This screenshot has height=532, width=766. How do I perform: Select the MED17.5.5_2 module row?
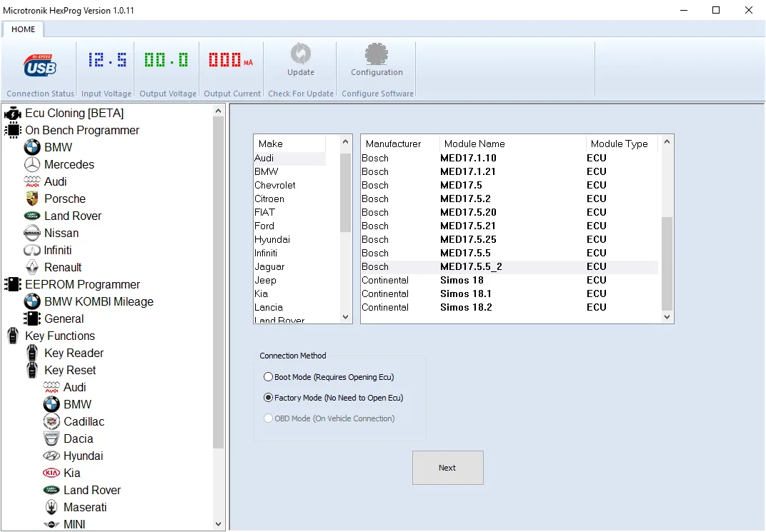point(509,267)
